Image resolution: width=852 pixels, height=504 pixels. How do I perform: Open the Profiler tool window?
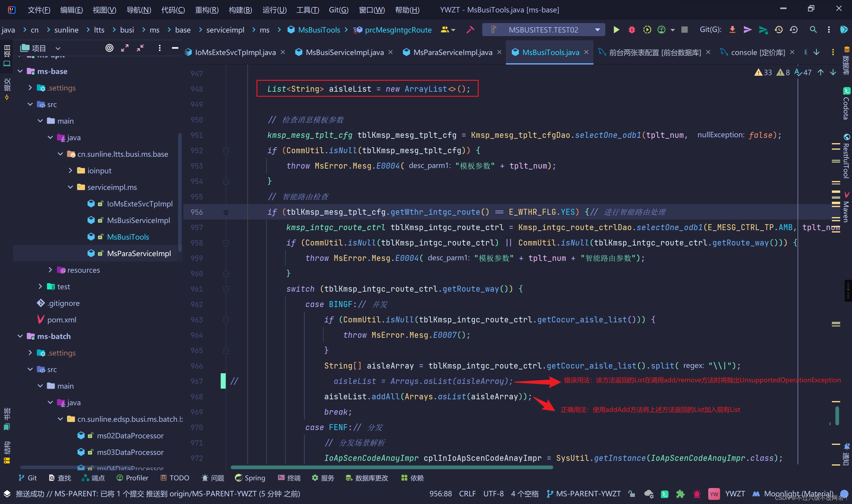point(133,478)
